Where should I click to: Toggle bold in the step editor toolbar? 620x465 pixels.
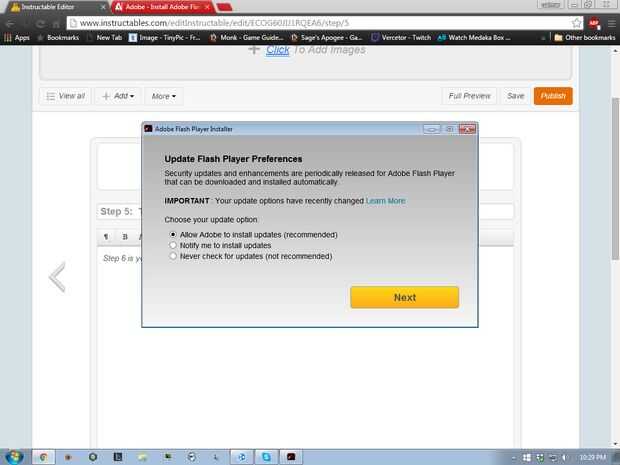(125, 236)
